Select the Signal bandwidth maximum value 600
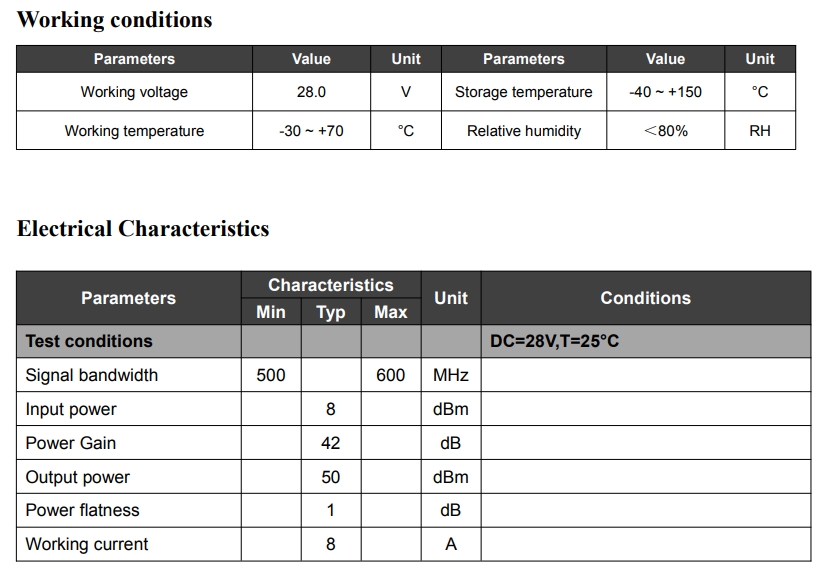827x570 pixels. coord(390,375)
